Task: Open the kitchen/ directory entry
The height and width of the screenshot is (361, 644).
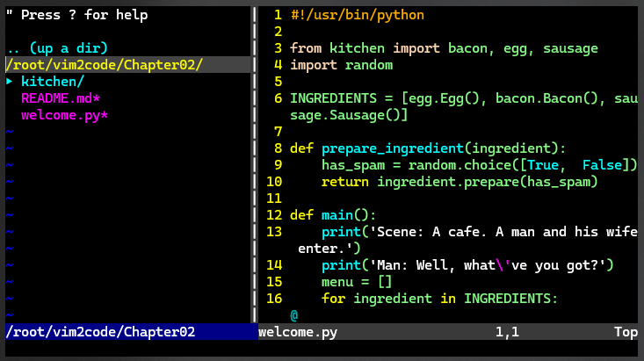Action: 53,82
